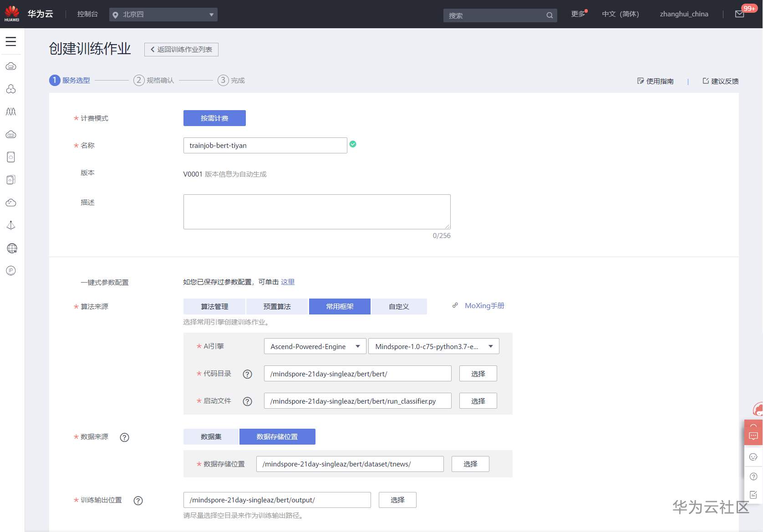The height and width of the screenshot is (532, 763).
Task: Switch to the 自定义 tab
Action: coord(399,307)
